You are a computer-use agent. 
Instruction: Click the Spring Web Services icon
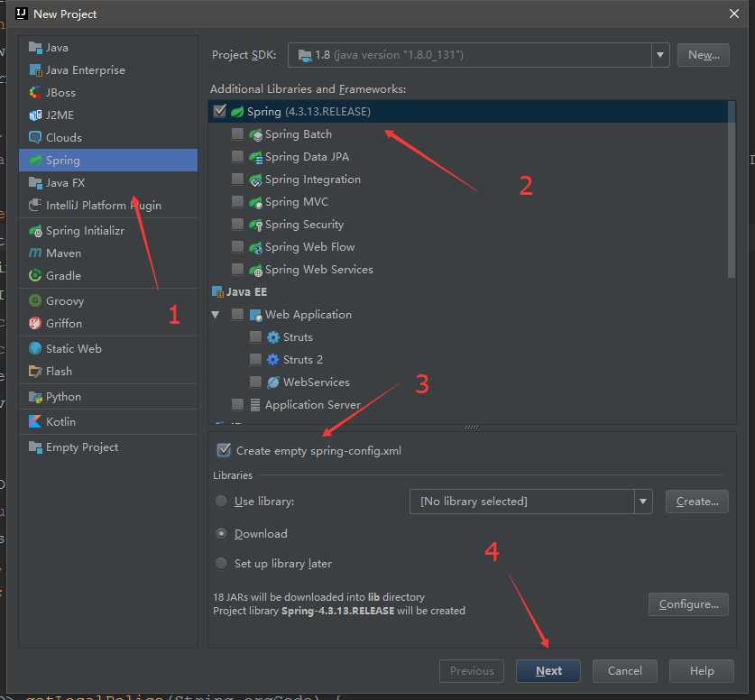click(255, 270)
